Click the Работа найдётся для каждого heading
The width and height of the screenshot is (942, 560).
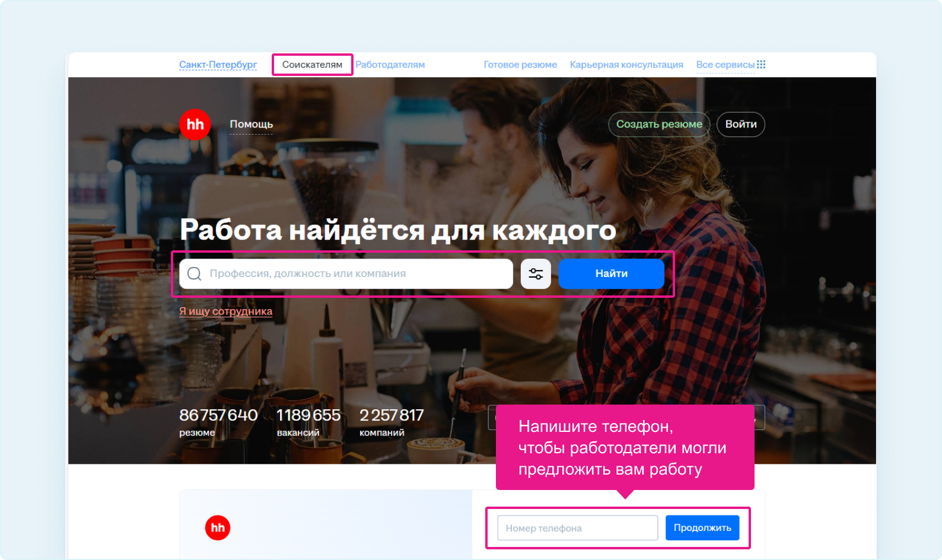click(x=398, y=230)
